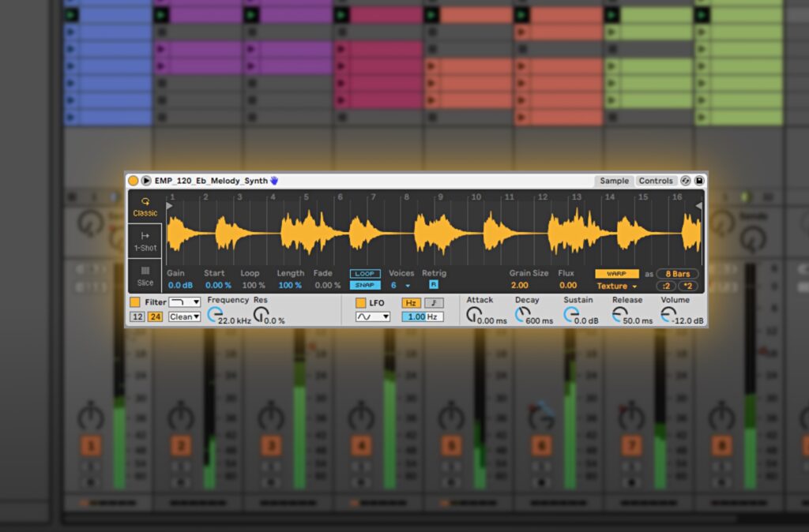Enable the Retrig button
The height and width of the screenshot is (532, 809).
434,283
